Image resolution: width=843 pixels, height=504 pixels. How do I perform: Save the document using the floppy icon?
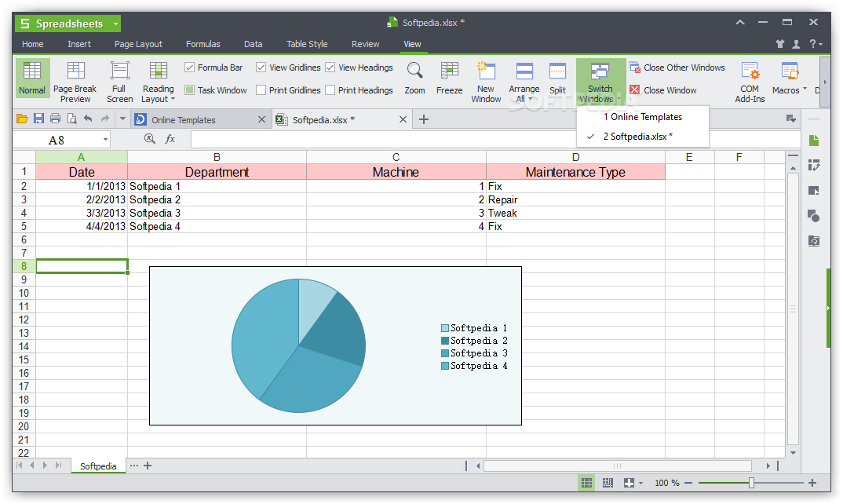[38, 119]
